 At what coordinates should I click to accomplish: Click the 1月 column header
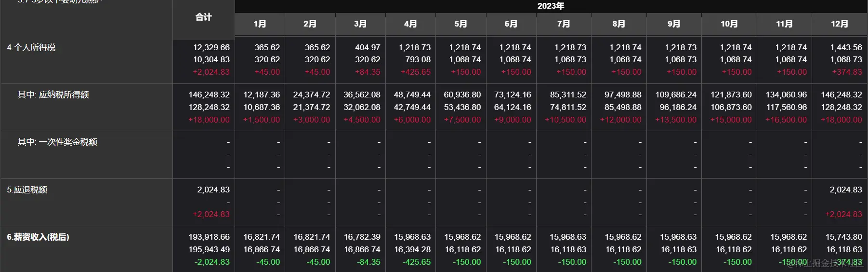(260, 24)
